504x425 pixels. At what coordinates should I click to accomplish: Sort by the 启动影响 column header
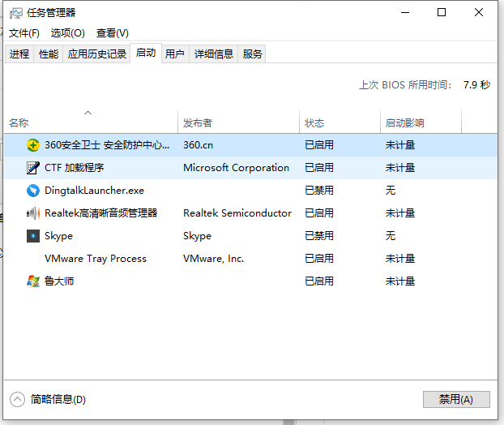coord(421,122)
